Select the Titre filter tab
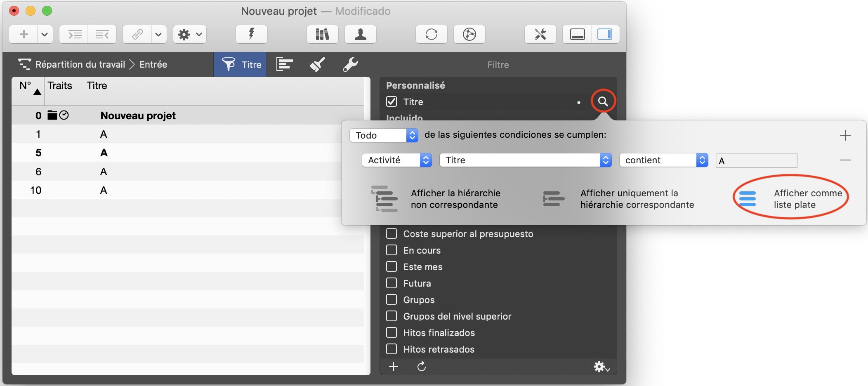This screenshot has width=868, height=386. click(x=241, y=64)
